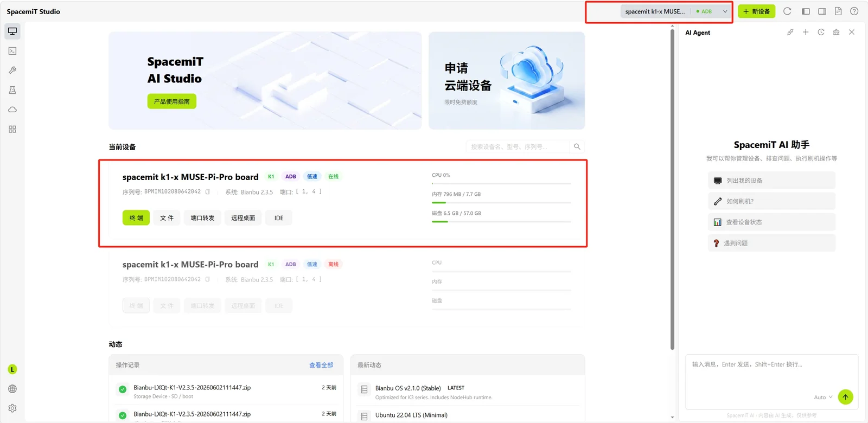This screenshot has height=423, width=868.
Task: Open the Auto mode dropdown in chat
Action: 823,398
